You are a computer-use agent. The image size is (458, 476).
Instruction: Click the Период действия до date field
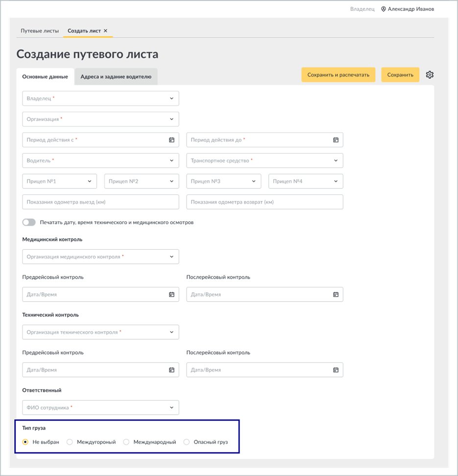pos(265,140)
